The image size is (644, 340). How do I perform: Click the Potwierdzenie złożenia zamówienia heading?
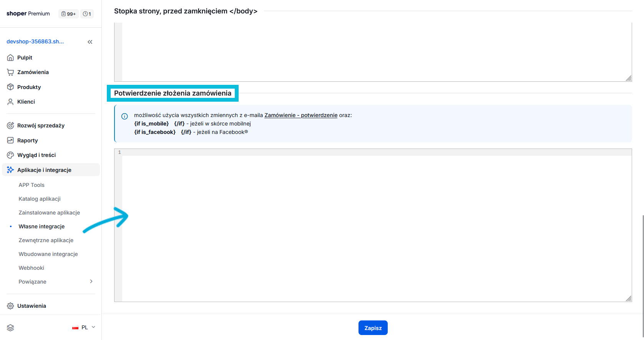tap(173, 93)
